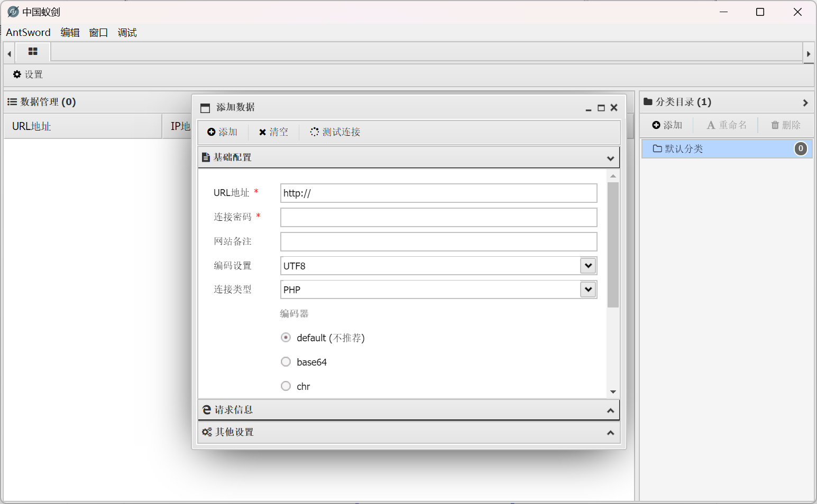Collapse the 基础配置 section
Screen dimensions: 817x504
tap(409, 157)
